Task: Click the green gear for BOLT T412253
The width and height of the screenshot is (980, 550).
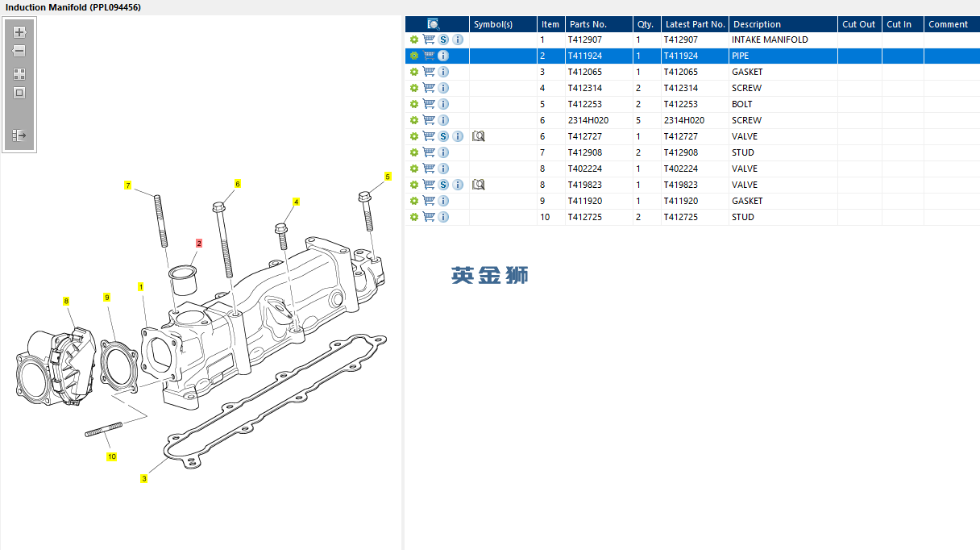Action: coord(414,104)
